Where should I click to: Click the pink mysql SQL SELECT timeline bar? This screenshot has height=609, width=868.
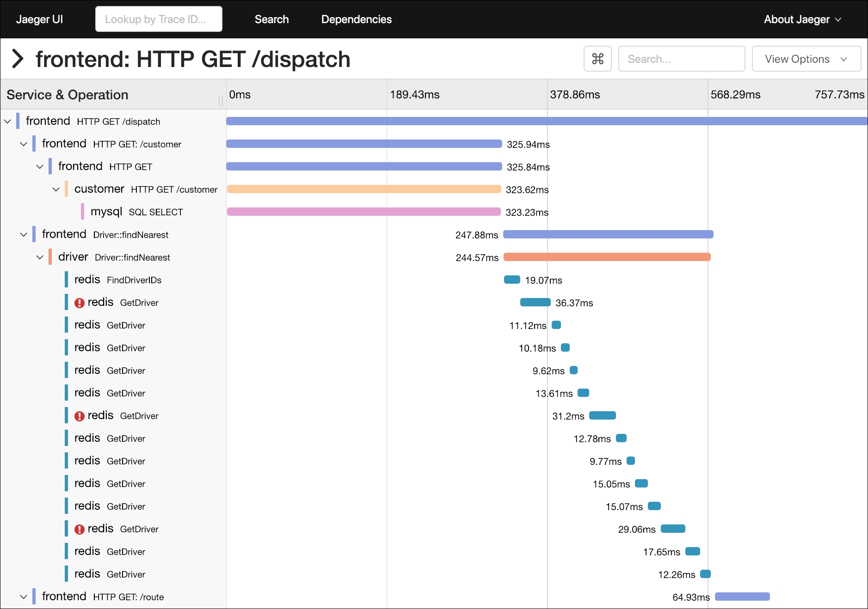point(363,212)
